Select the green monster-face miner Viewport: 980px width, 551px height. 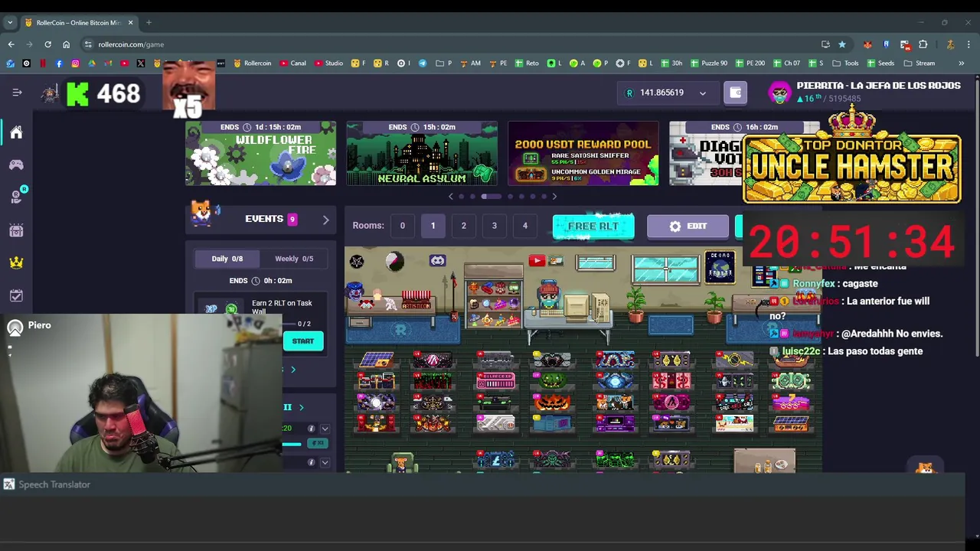click(553, 380)
